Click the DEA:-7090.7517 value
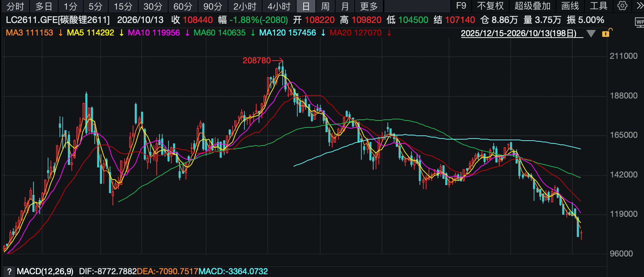This screenshot has height=277, width=644. click(x=167, y=271)
